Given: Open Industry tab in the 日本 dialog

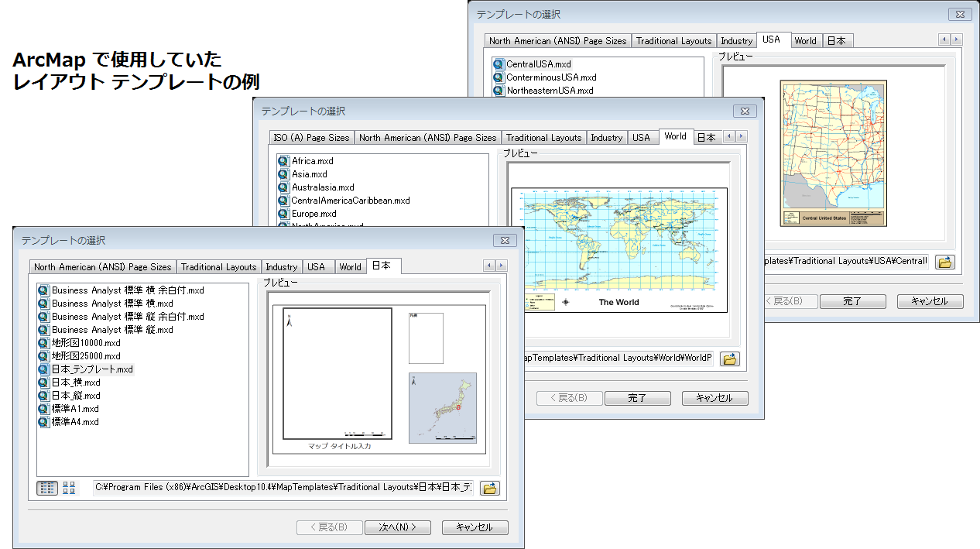Looking at the screenshot, I should 282,267.
